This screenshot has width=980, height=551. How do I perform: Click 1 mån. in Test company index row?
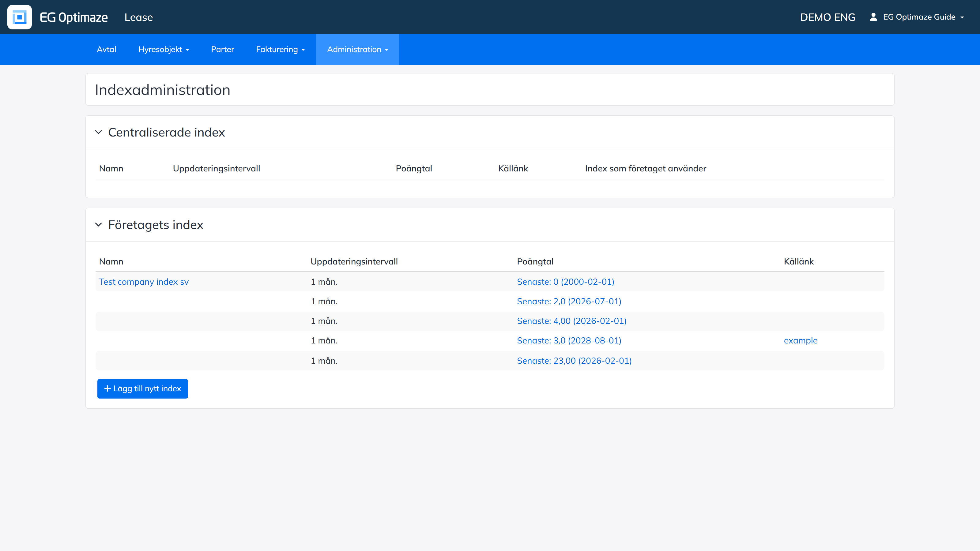tap(324, 282)
